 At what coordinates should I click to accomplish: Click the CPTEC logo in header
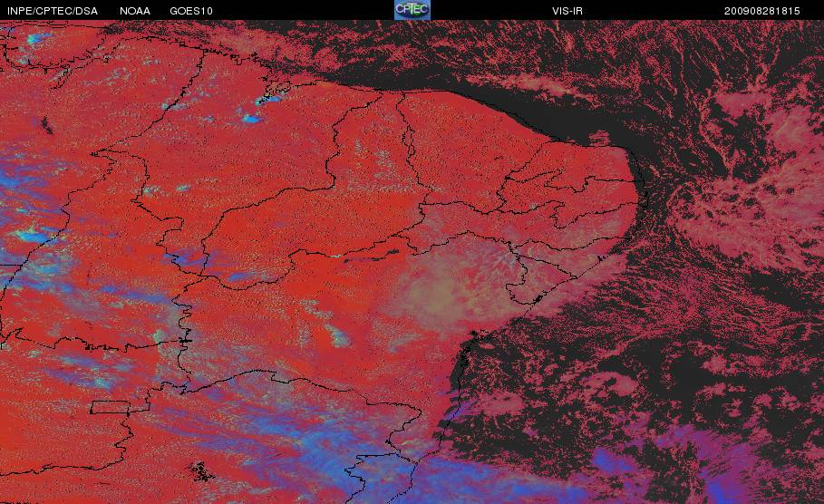click(x=412, y=9)
